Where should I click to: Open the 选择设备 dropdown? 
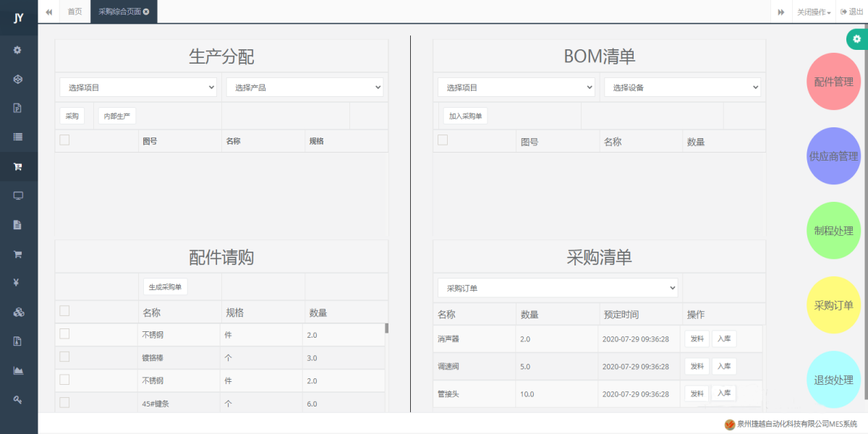coord(683,88)
